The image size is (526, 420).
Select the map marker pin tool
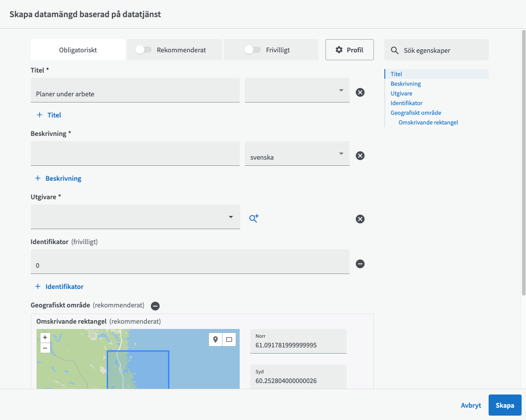click(x=216, y=340)
